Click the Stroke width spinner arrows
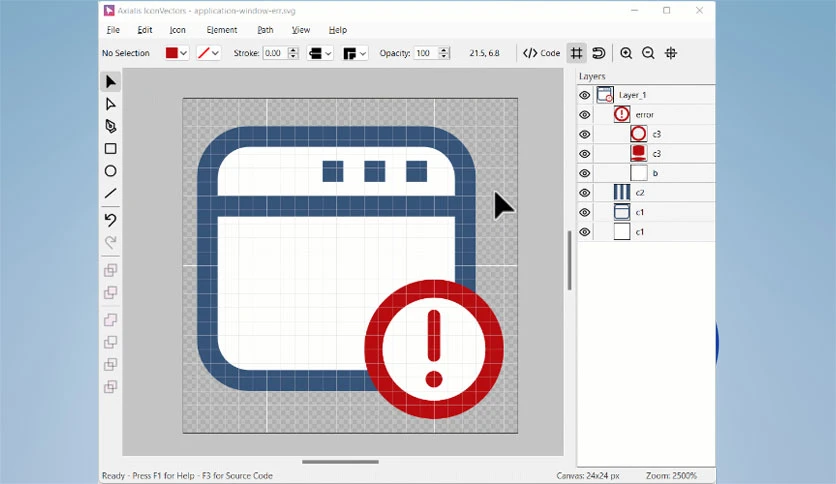 point(293,53)
